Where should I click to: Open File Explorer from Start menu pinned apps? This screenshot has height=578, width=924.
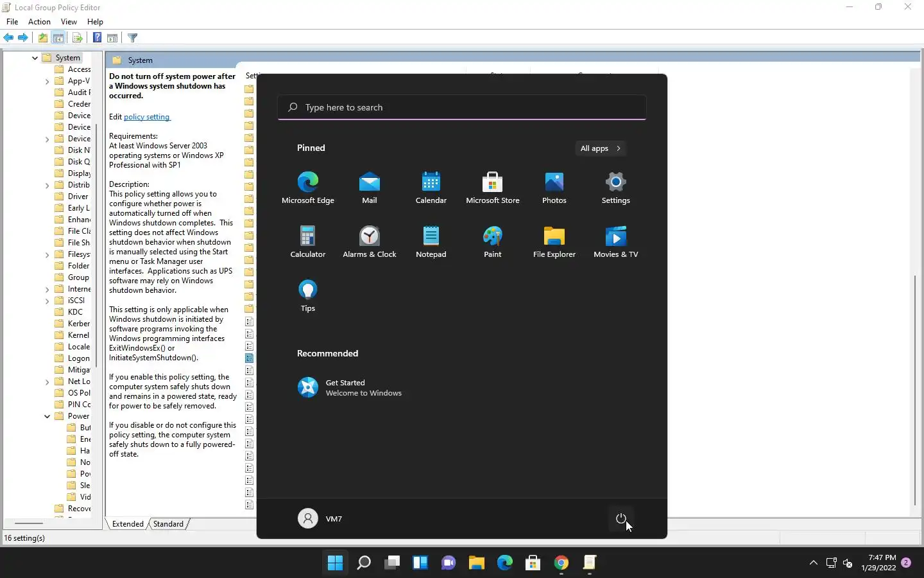554,241
